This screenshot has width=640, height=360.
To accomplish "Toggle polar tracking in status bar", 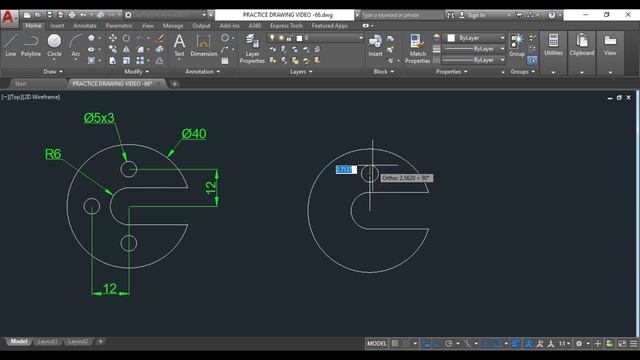I will pos(449,344).
